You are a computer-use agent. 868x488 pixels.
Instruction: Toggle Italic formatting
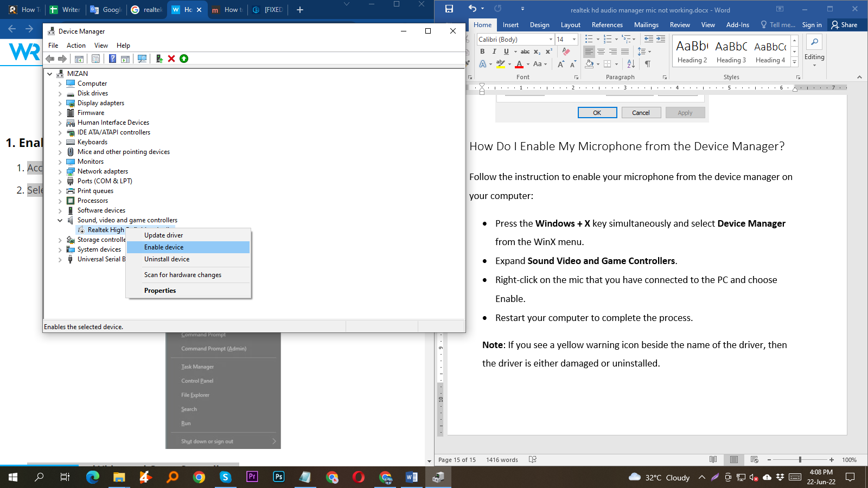(x=494, y=52)
